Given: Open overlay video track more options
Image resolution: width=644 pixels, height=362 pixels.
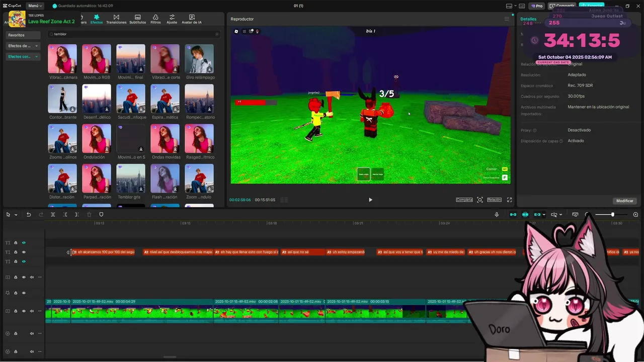Looking at the screenshot, I should pyautogui.click(x=40, y=277).
